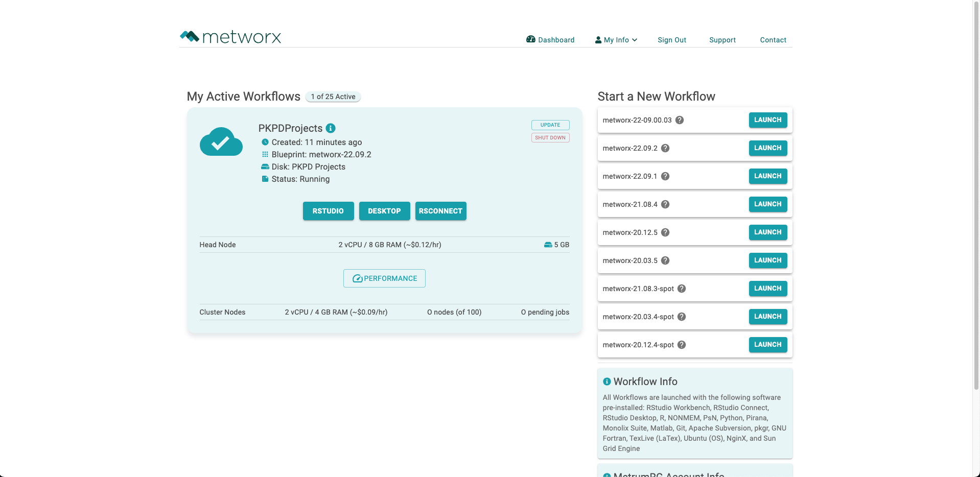This screenshot has height=477, width=980.
Task: Launch metworx-22-09.00.03 workflow
Action: click(768, 120)
